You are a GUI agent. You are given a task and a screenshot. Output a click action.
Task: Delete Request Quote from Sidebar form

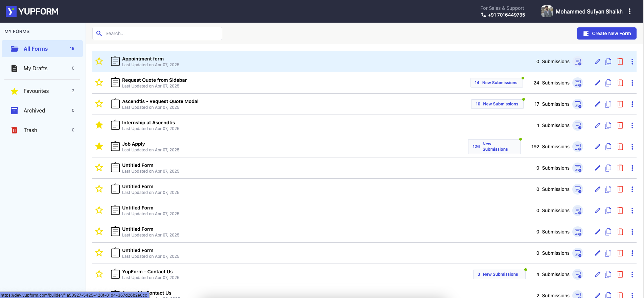pos(620,83)
